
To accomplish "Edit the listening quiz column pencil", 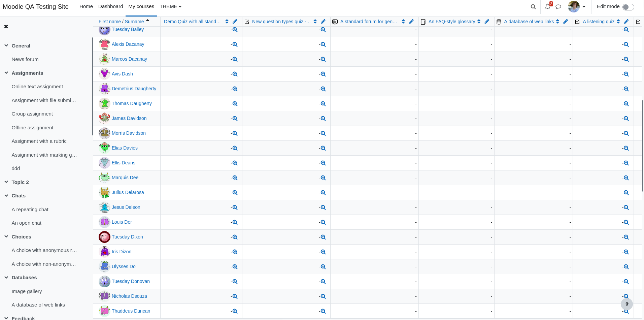I will (x=626, y=22).
